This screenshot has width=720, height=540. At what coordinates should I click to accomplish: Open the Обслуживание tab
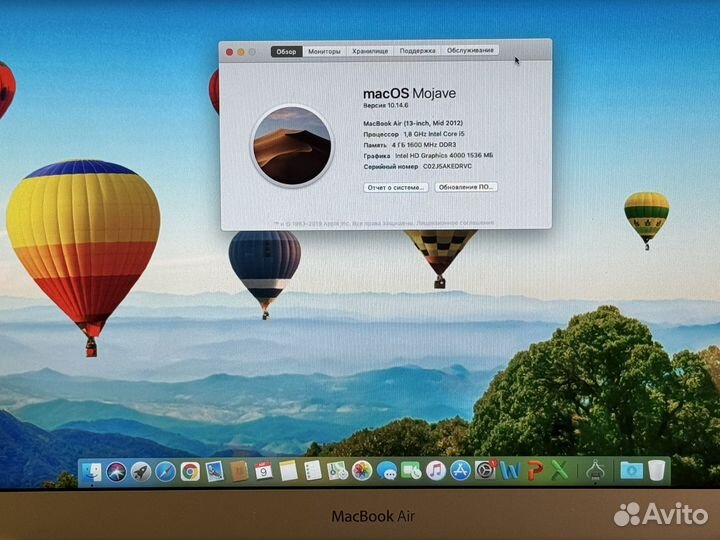pyautogui.click(x=470, y=50)
